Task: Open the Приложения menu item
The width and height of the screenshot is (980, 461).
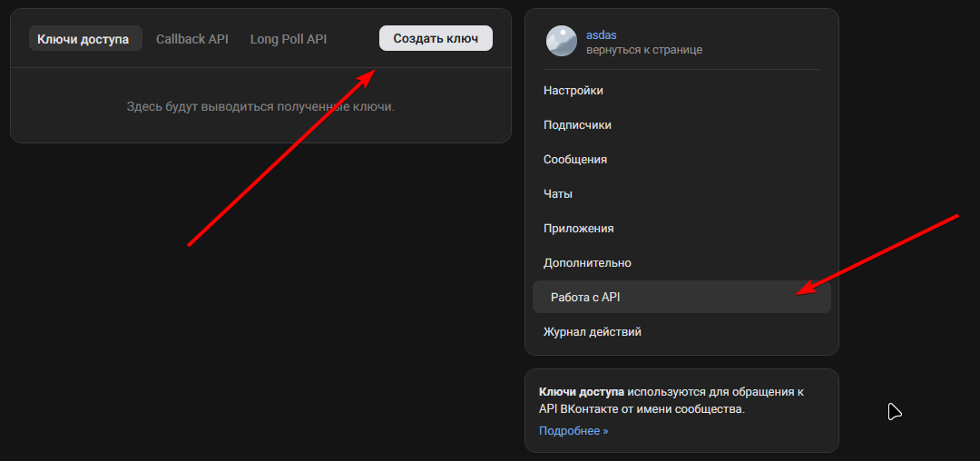Action: pyautogui.click(x=578, y=229)
